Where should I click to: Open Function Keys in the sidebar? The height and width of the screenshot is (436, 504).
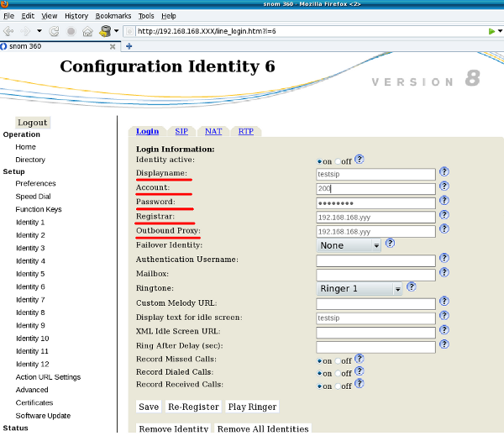(x=39, y=209)
